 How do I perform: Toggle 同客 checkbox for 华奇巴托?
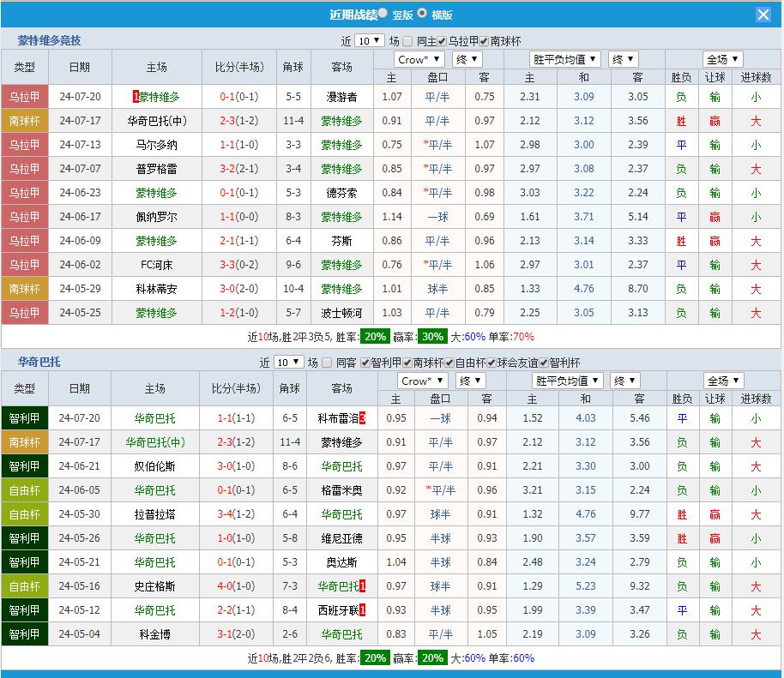(327, 363)
